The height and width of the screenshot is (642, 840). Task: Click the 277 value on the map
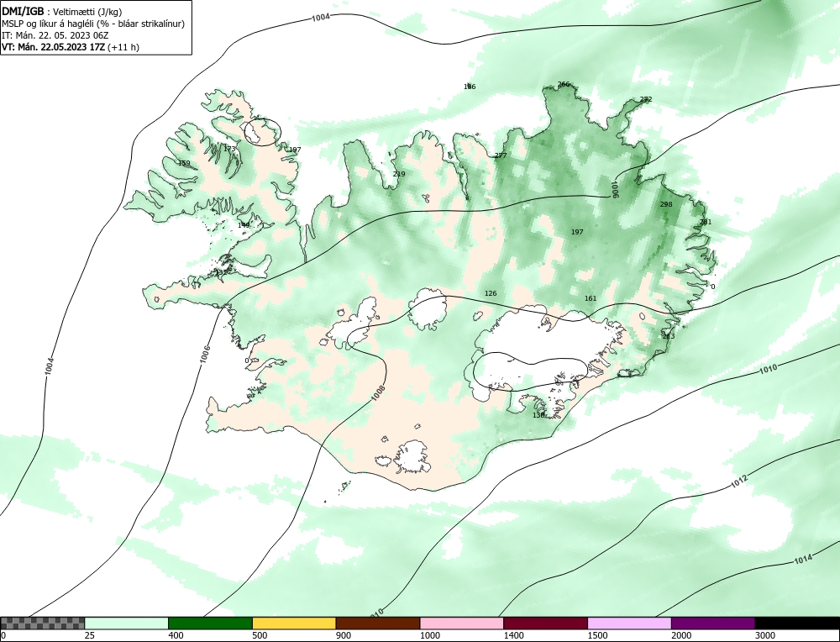click(x=501, y=155)
